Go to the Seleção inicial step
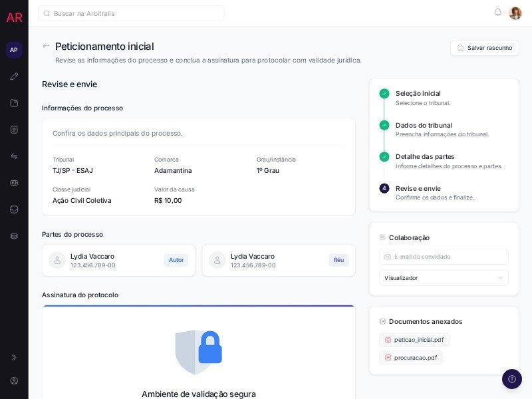This screenshot has width=532, height=399. pyautogui.click(x=418, y=94)
